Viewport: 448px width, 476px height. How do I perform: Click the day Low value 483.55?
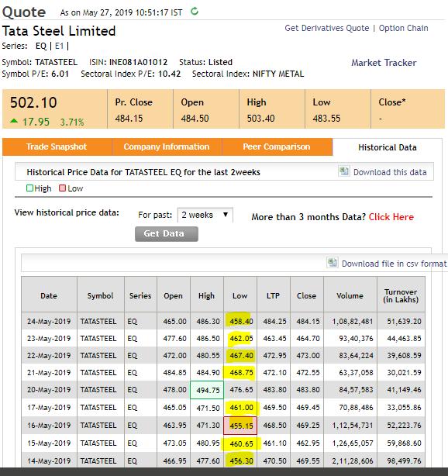tap(326, 119)
